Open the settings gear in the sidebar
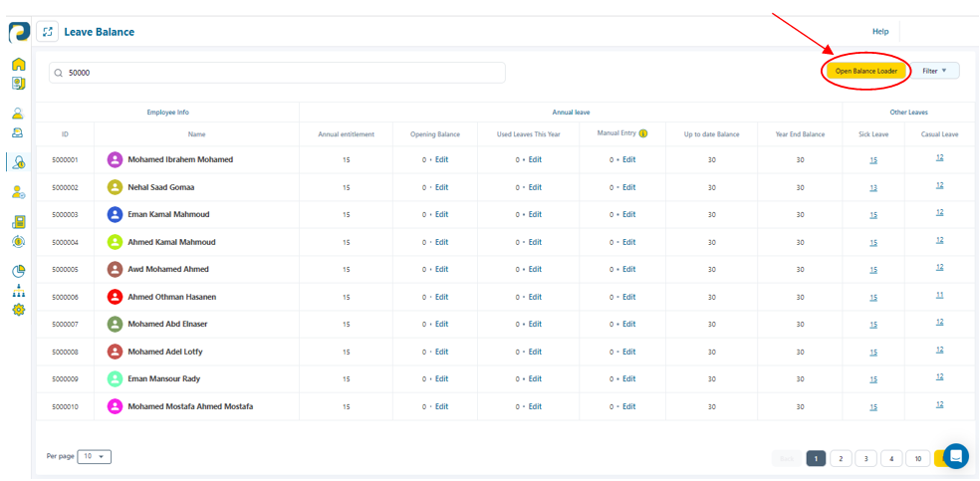The height and width of the screenshot is (481, 980). coord(18,310)
